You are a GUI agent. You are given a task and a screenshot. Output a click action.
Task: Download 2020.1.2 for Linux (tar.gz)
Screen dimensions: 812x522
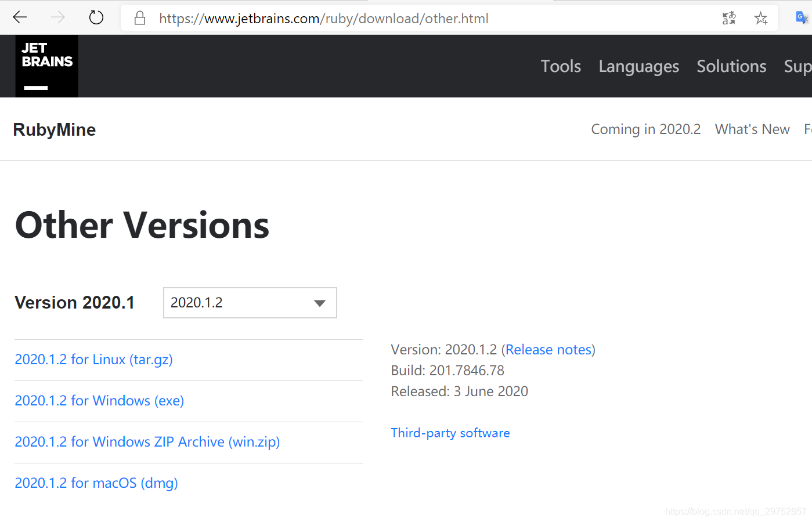point(93,360)
